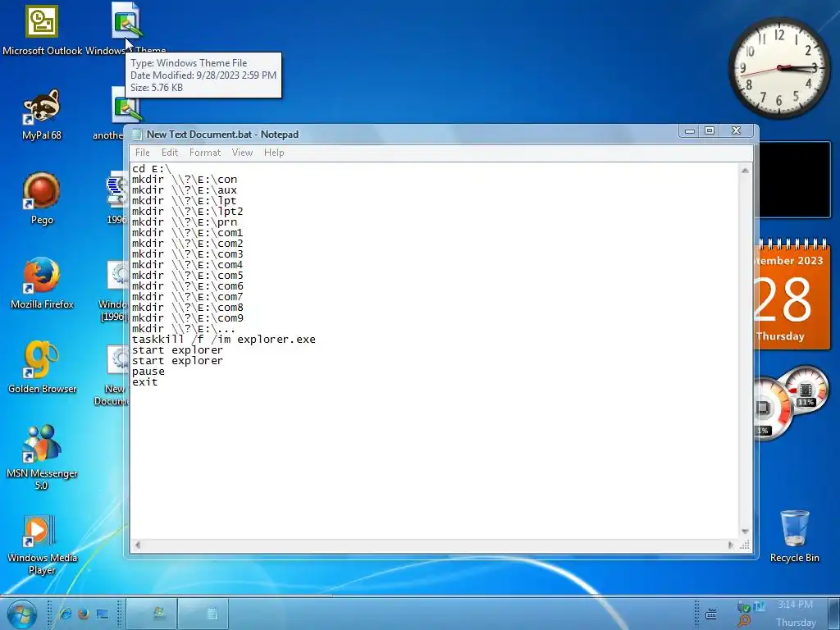Open on-screen keyboard tray icon

coord(711,614)
